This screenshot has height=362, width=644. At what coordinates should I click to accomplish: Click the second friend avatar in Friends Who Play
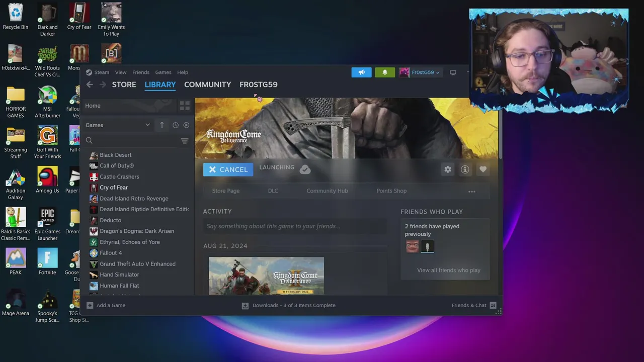pyautogui.click(x=427, y=246)
